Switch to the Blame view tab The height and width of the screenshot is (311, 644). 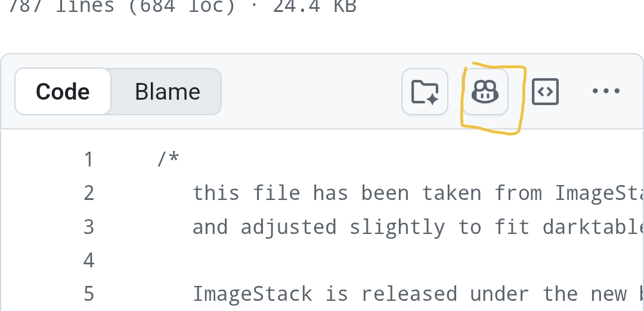pyautogui.click(x=167, y=91)
